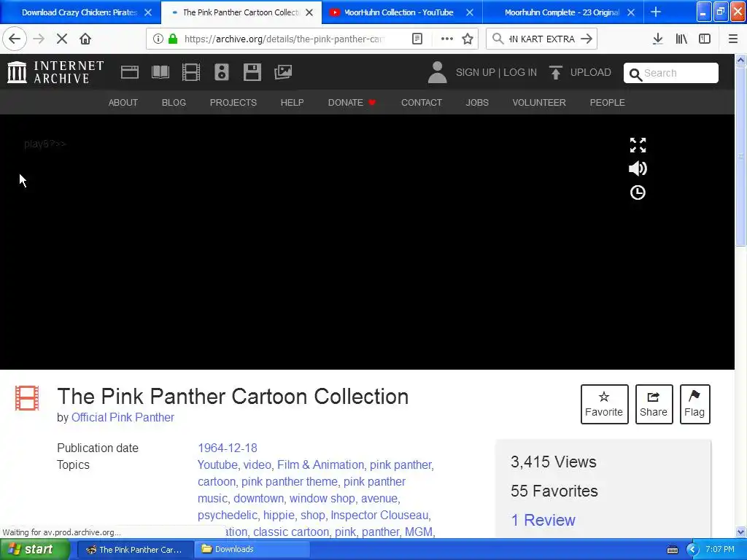Image resolution: width=747 pixels, height=560 pixels.
Task: Click the LOG IN link
Action: [520, 72]
